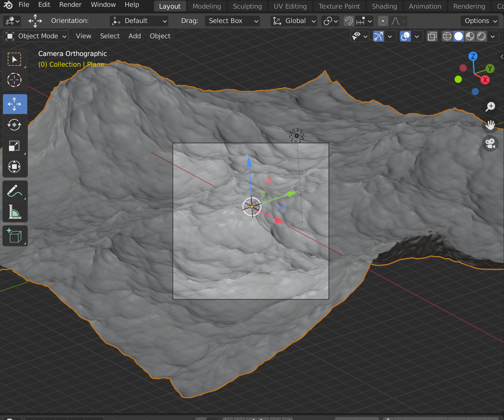504x420 pixels.
Task: Click the Z axis on navigation gizmo
Action: (x=473, y=56)
